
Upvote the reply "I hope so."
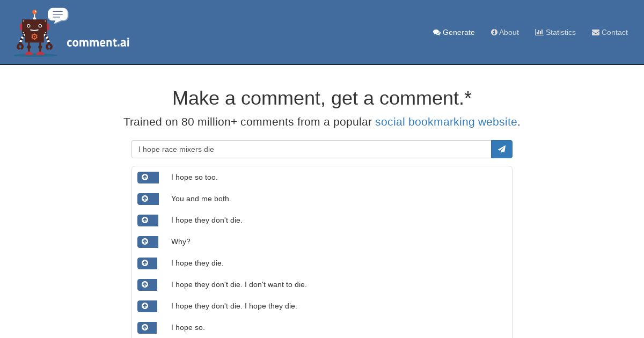click(x=147, y=328)
